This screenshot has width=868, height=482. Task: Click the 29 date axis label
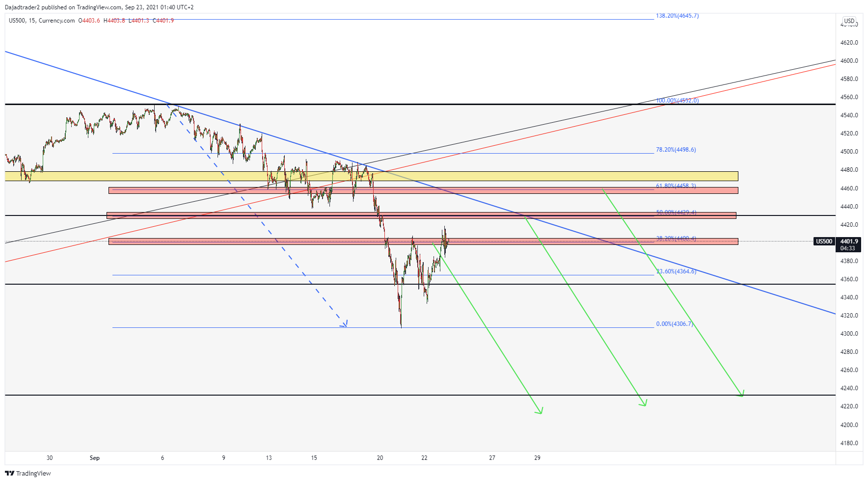click(537, 458)
